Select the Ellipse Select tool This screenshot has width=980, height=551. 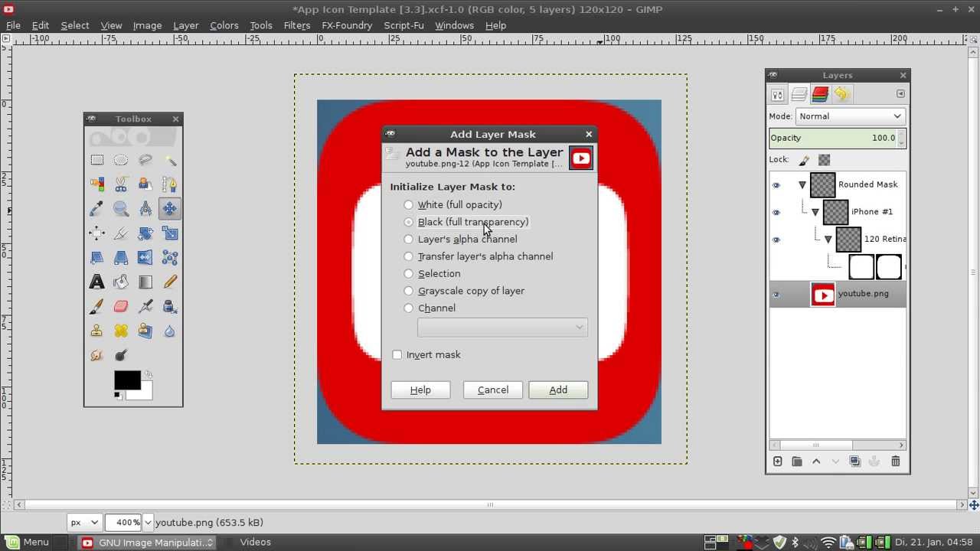tap(121, 160)
